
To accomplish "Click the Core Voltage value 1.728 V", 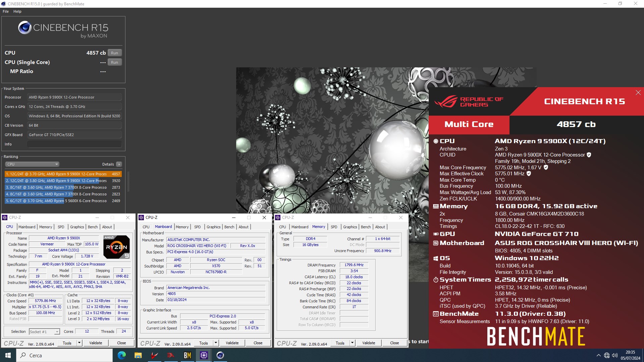I will pyautogui.click(x=87, y=256).
